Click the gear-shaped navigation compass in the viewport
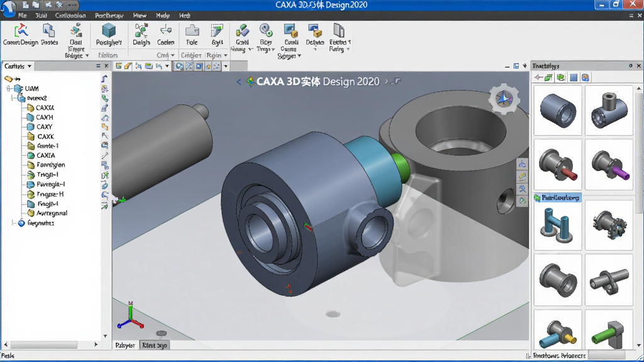This screenshot has height=362, width=644. [x=504, y=99]
